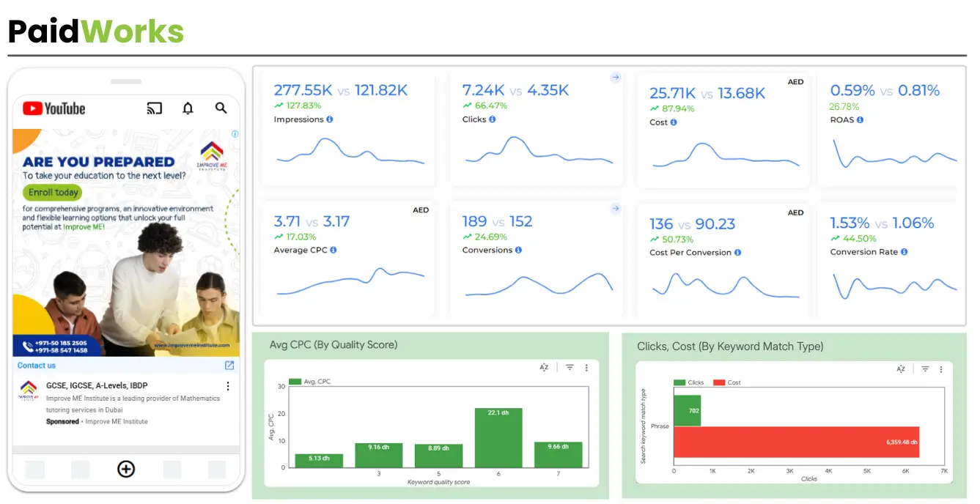980x504 pixels.
Task: Click the Contact us link
Action: coord(36,366)
